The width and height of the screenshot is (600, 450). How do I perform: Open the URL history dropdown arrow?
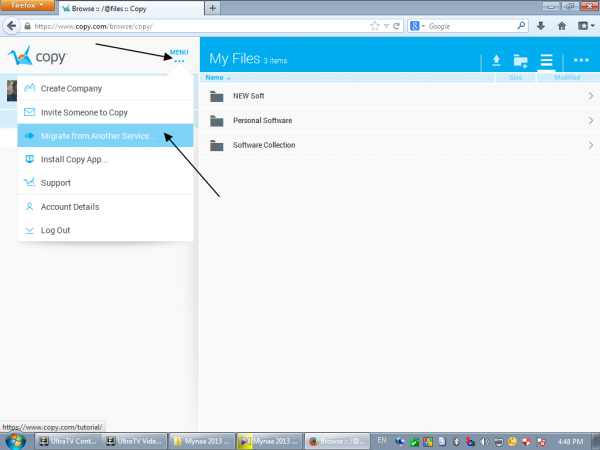(386, 26)
